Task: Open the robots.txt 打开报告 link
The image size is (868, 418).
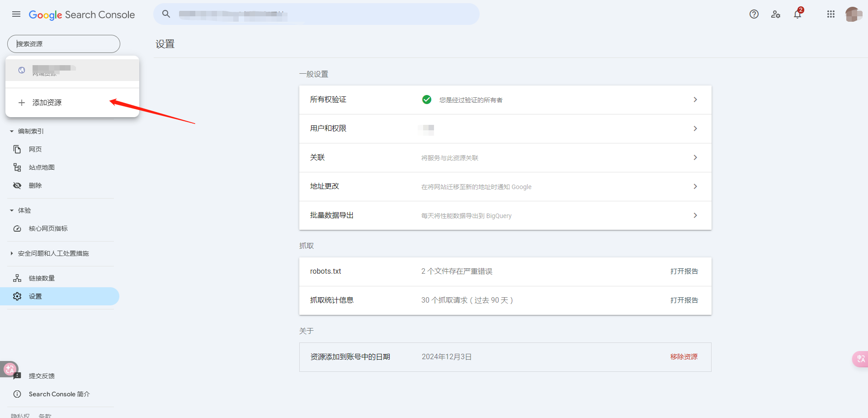Action: point(684,271)
